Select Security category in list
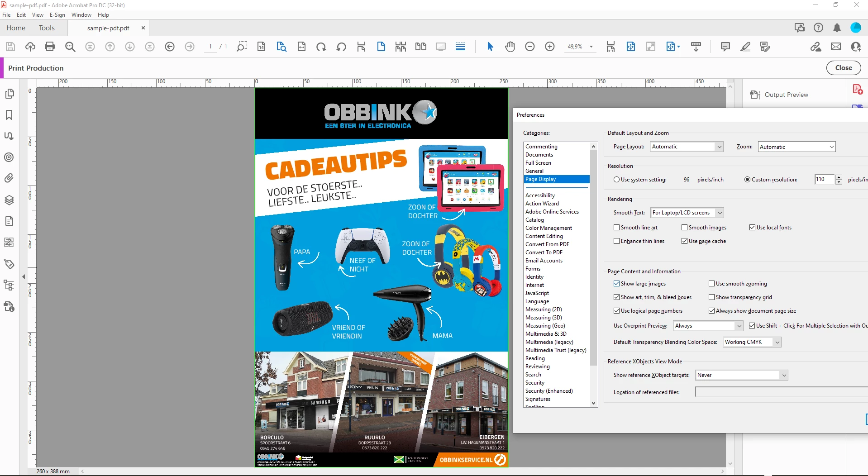Viewport: 868px width, 476px height. coord(535,383)
